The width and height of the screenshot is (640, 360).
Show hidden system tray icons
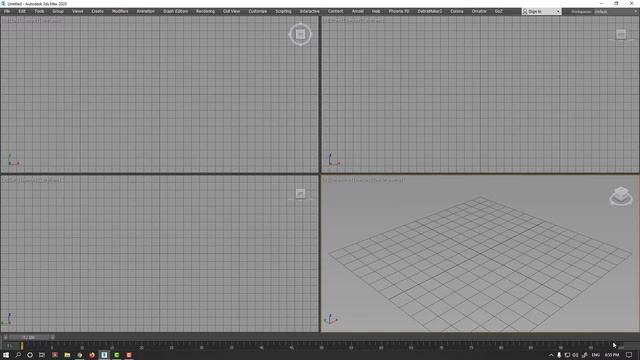551,355
